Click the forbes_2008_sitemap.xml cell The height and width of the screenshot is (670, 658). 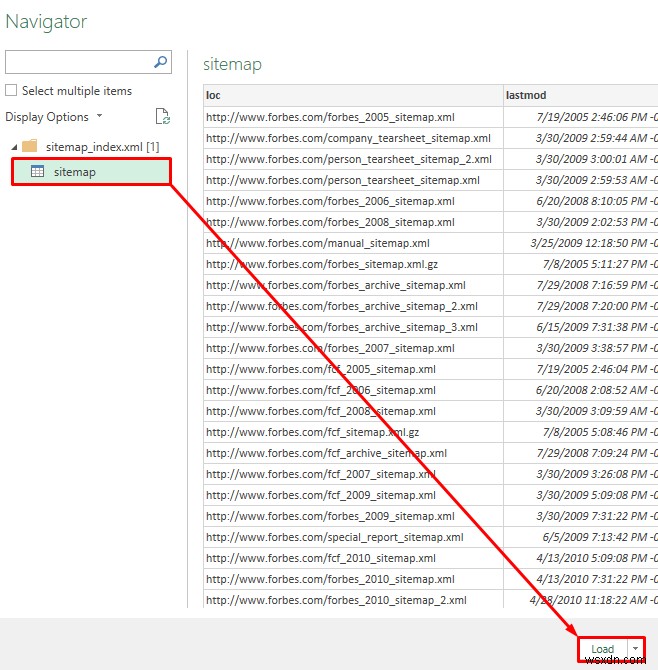point(353,222)
